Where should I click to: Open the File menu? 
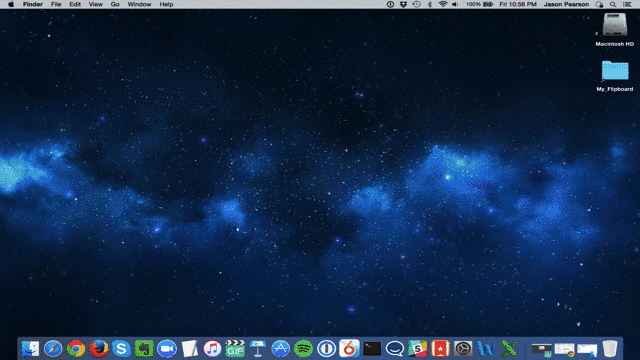[56, 4]
